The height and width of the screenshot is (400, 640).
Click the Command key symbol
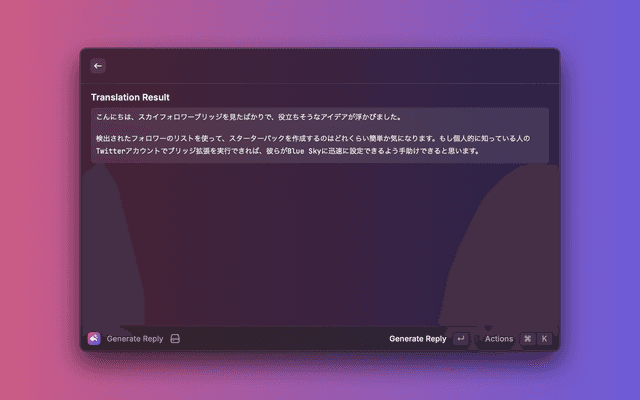point(527,339)
